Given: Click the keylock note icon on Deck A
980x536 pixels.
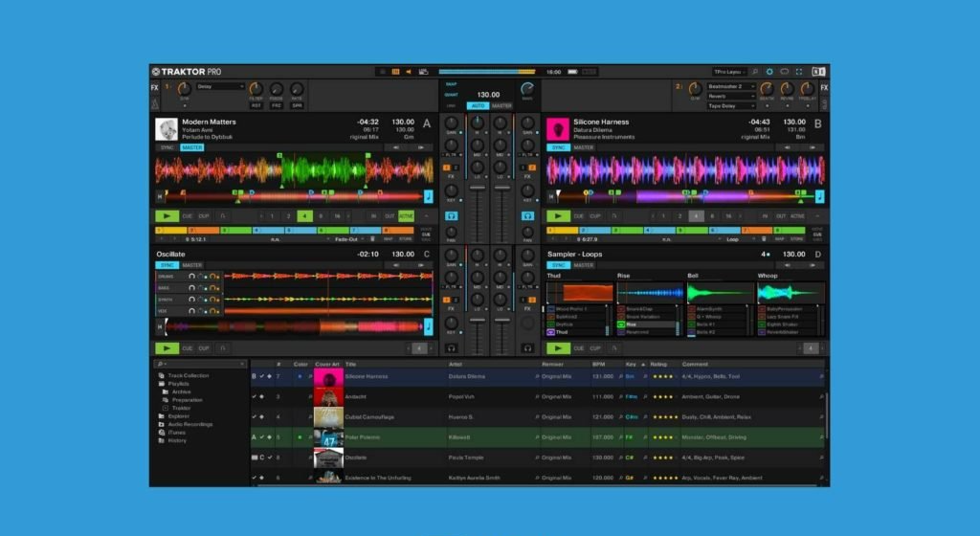Looking at the screenshot, I should [429, 195].
